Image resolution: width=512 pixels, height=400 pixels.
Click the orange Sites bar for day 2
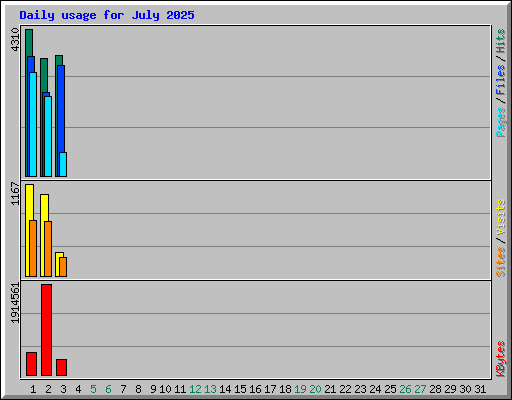(48, 249)
